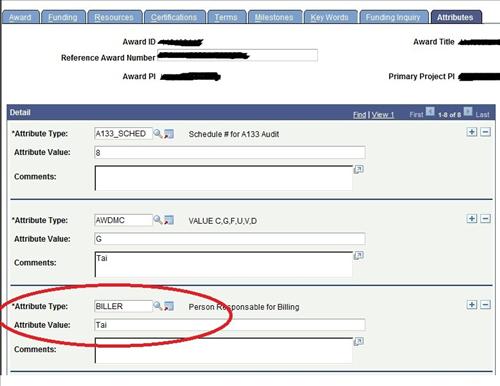The image size is (500, 386).
Task: Open the Certifications tab
Action: point(174,17)
